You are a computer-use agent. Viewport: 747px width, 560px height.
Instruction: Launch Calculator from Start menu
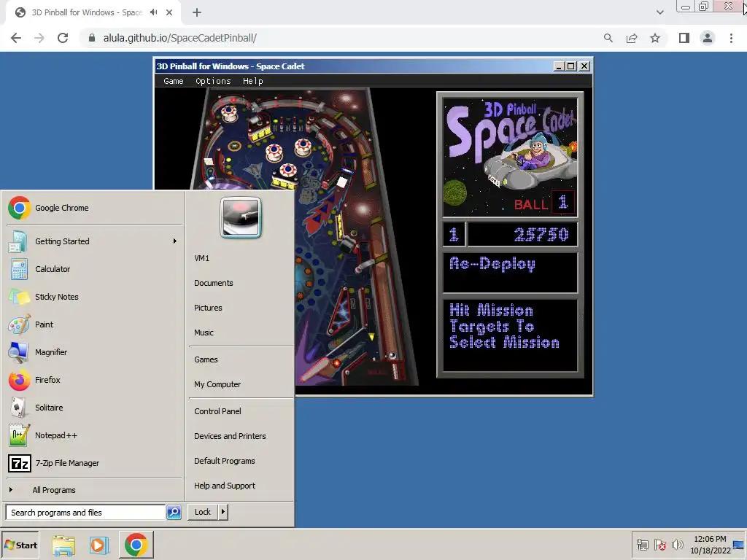94,269
